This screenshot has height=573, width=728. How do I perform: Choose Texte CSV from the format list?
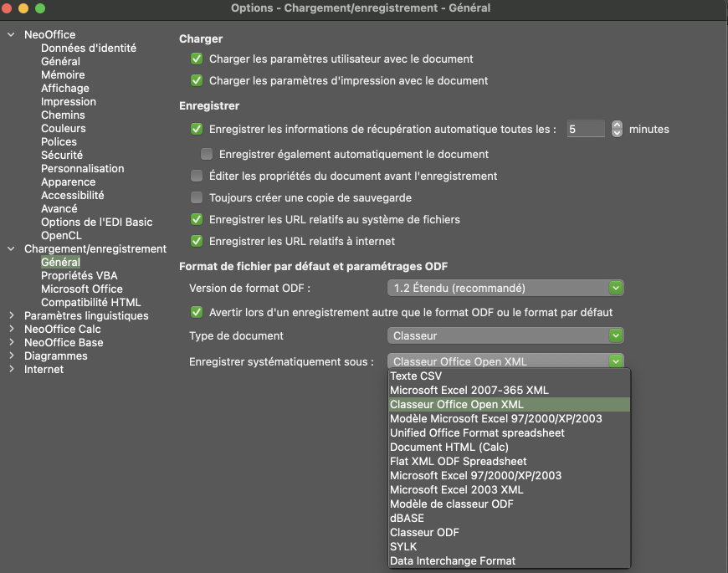(416, 376)
